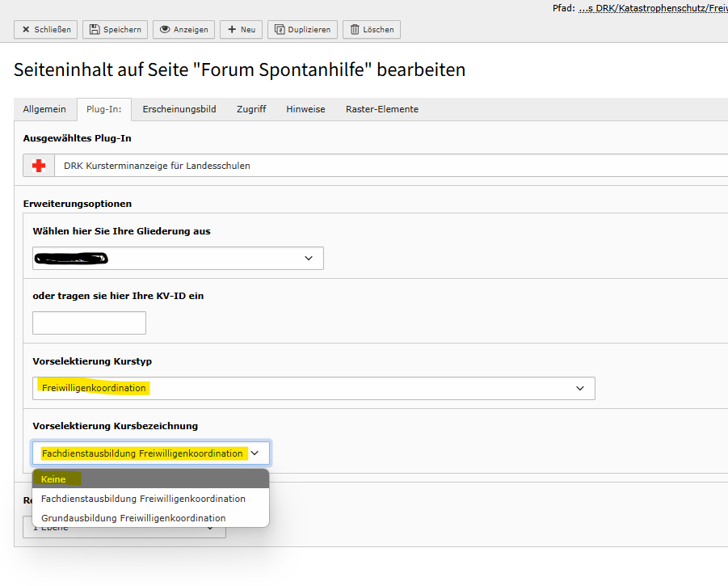Open the Raster-Elemente tab
The image size is (728, 586).
pyautogui.click(x=381, y=109)
